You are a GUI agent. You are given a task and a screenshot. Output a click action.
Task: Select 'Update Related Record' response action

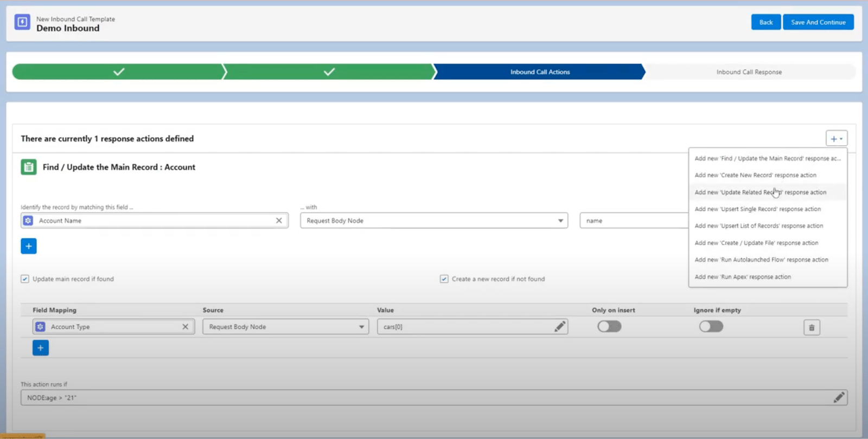tap(768, 192)
